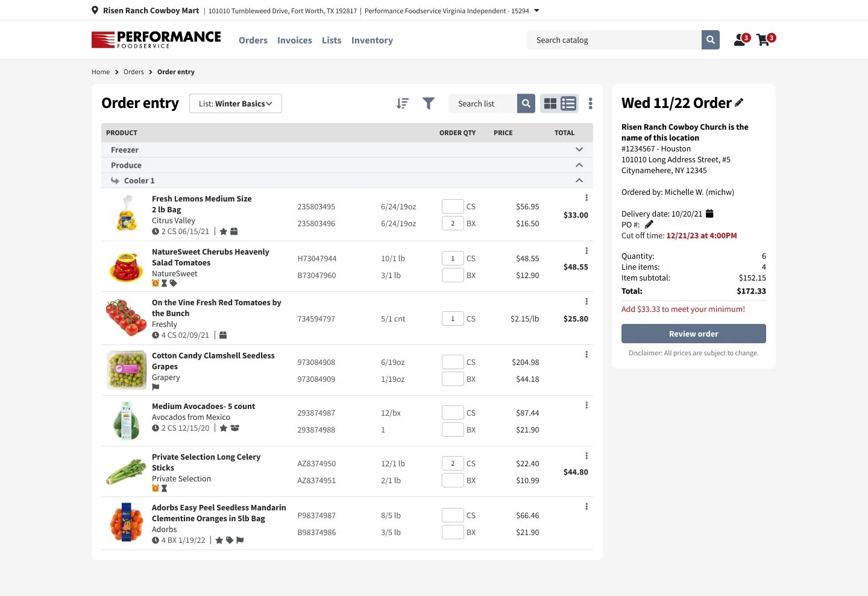Open the filter funnel icon

(429, 104)
